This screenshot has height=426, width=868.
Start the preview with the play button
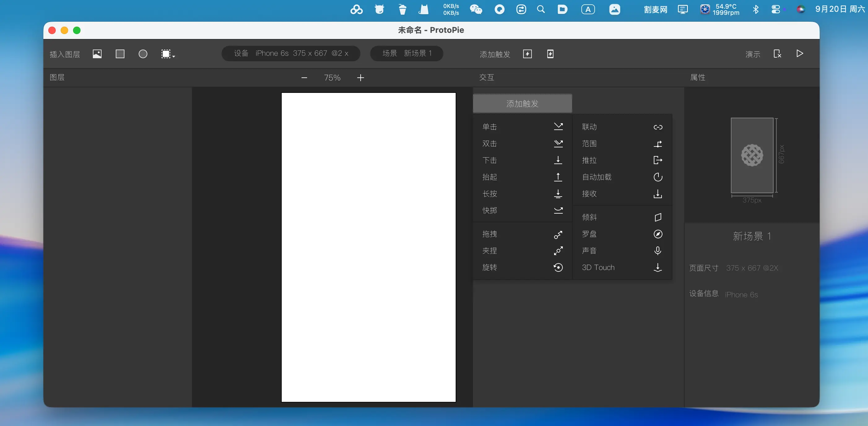point(800,54)
